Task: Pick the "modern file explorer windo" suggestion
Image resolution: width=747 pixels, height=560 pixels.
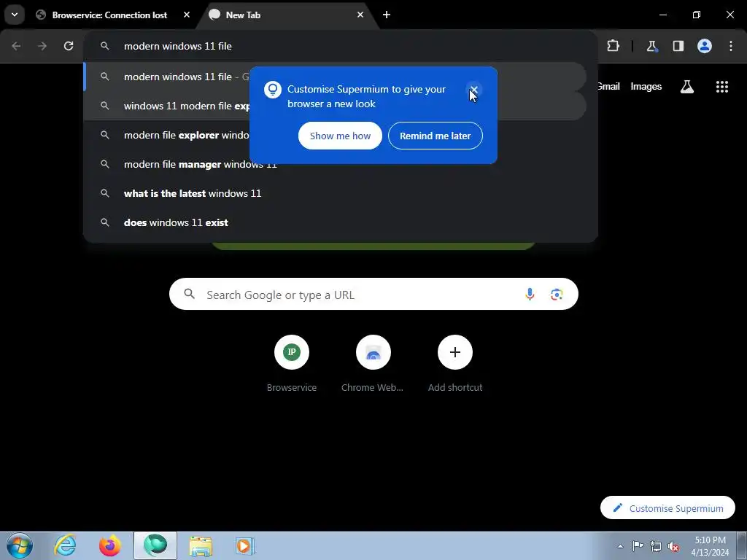Action: pyautogui.click(x=334, y=135)
